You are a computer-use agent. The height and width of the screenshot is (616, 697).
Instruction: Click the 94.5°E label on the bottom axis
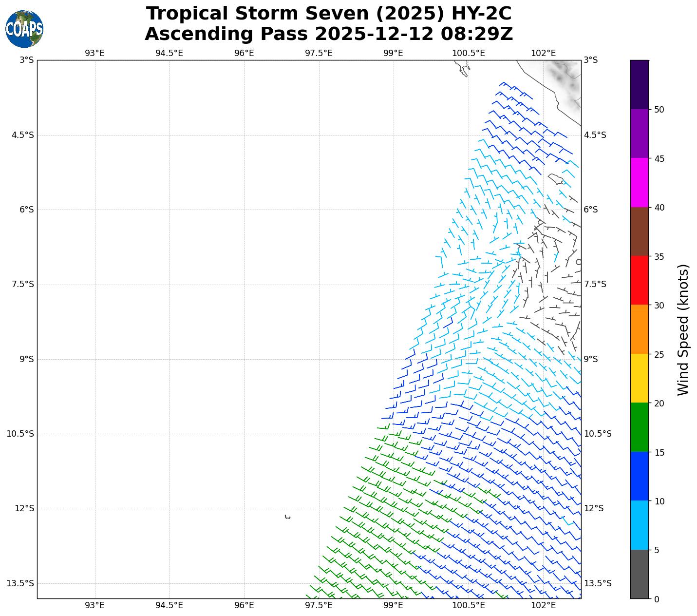click(169, 605)
